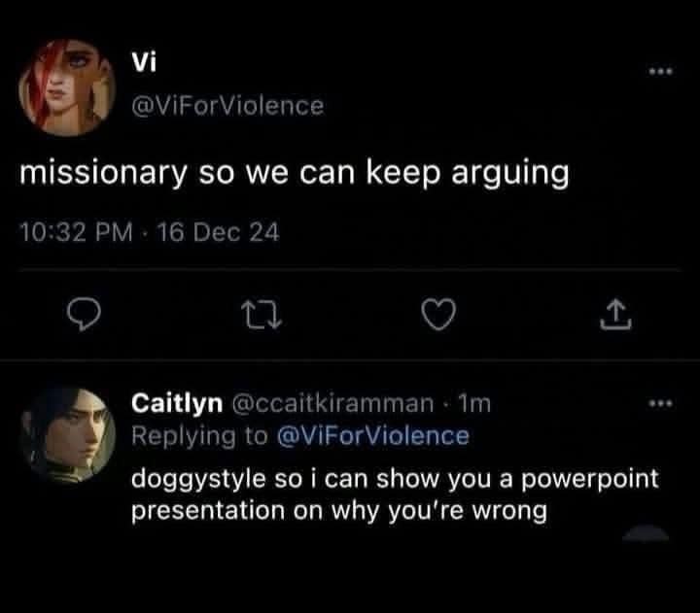Like Vi's tweet with heart icon

[x=438, y=314]
